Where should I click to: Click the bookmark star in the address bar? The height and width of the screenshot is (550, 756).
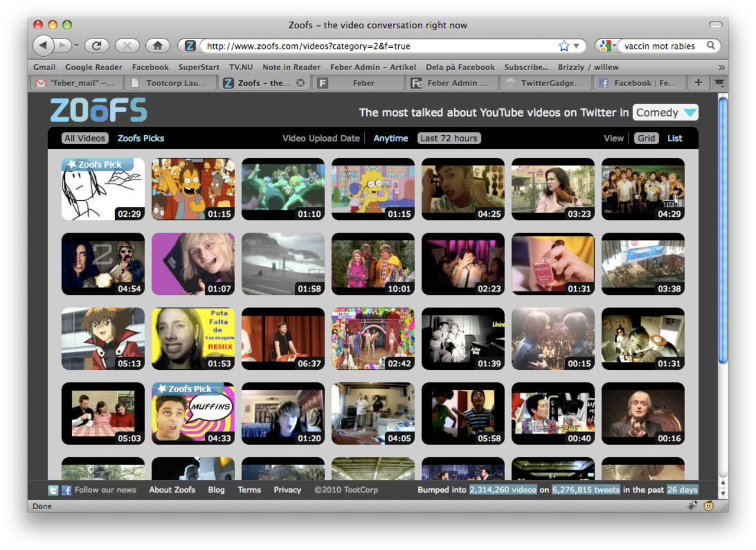pyautogui.click(x=565, y=45)
